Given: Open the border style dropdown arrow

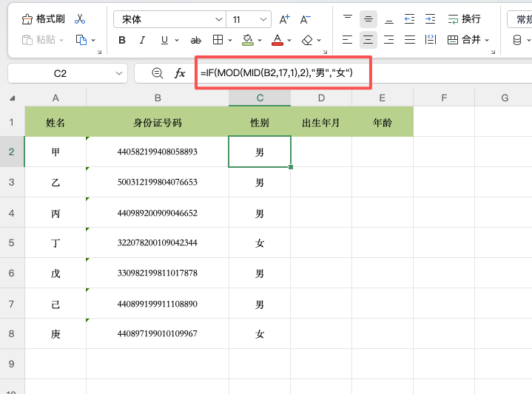Looking at the screenshot, I should [x=230, y=40].
